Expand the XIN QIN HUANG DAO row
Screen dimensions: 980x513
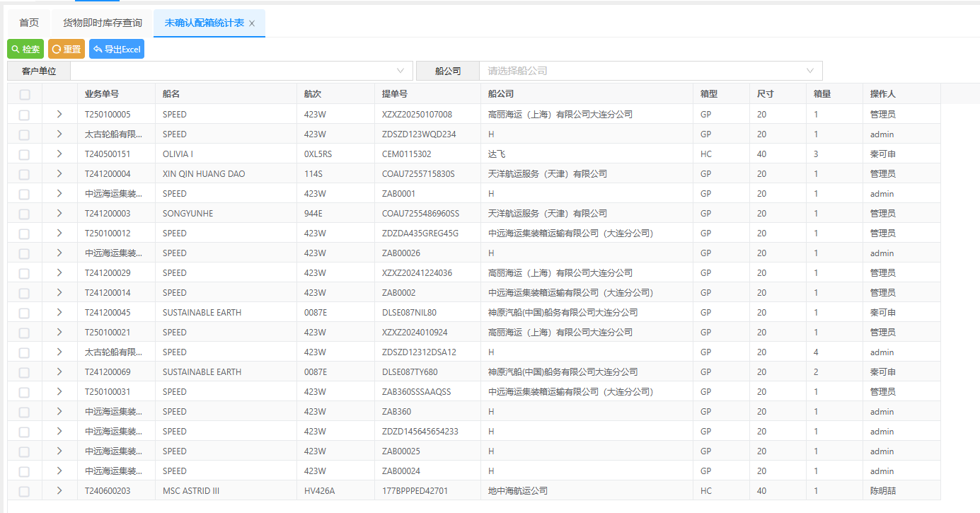click(59, 174)
